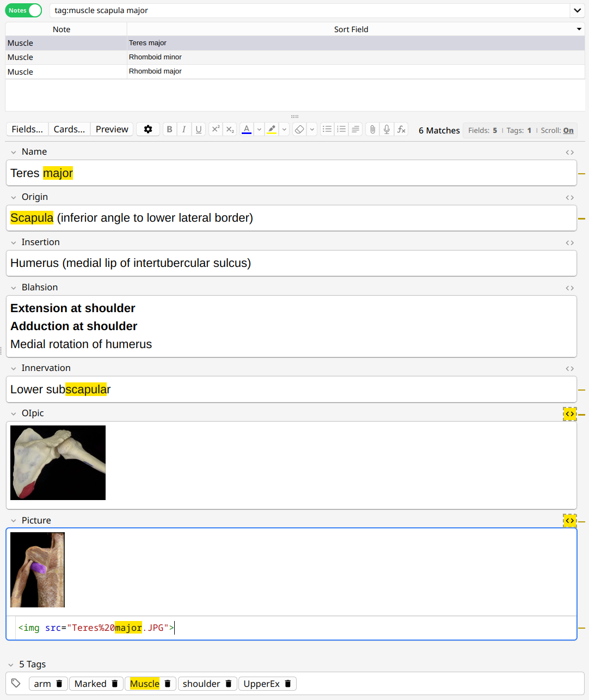Click the eraser remove-formatting icon
This screenshot has height=700, width=589.
pos(299,129)
